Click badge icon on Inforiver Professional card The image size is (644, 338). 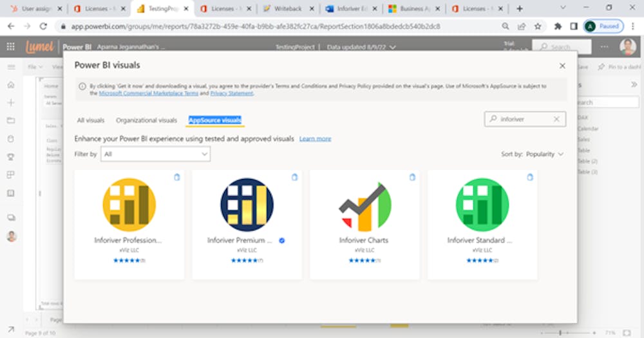(177, 177)
